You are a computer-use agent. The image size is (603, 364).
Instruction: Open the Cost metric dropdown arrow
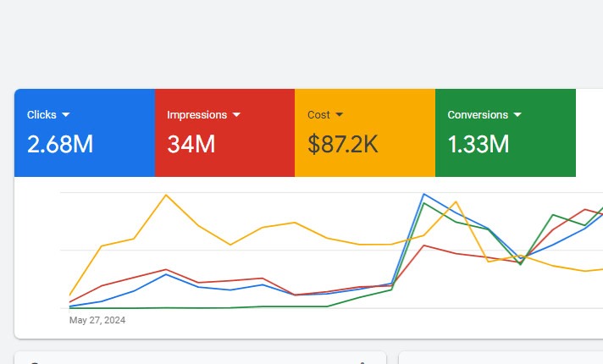[x=339, y=114]
